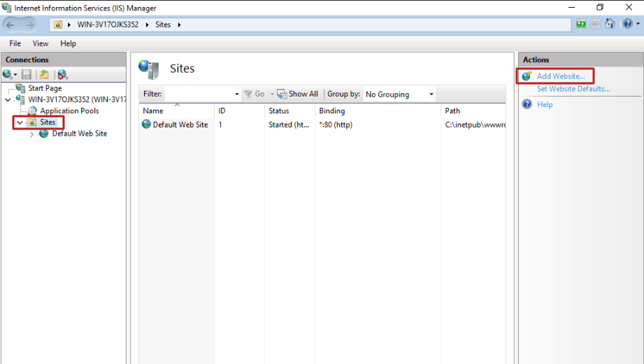
Task: Sort by the Name column header
Action: click(x=177, y=111)
